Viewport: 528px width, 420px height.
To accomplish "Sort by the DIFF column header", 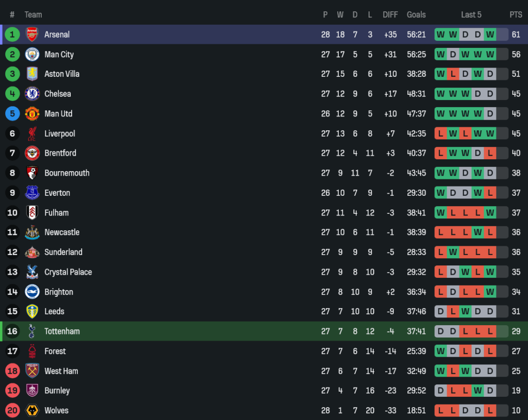I will [390, 14].
